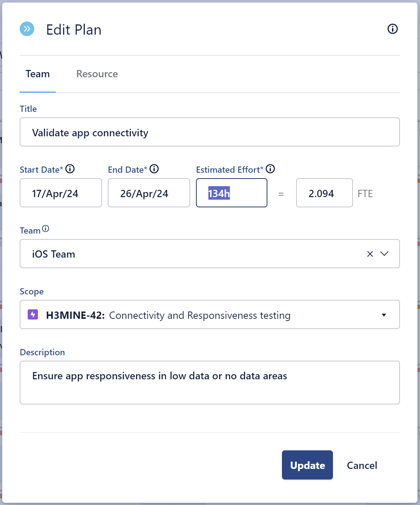Open the Scope dropdown arrow
The height and width of the screenshot is (505, 420).
(x=384, y=315)
